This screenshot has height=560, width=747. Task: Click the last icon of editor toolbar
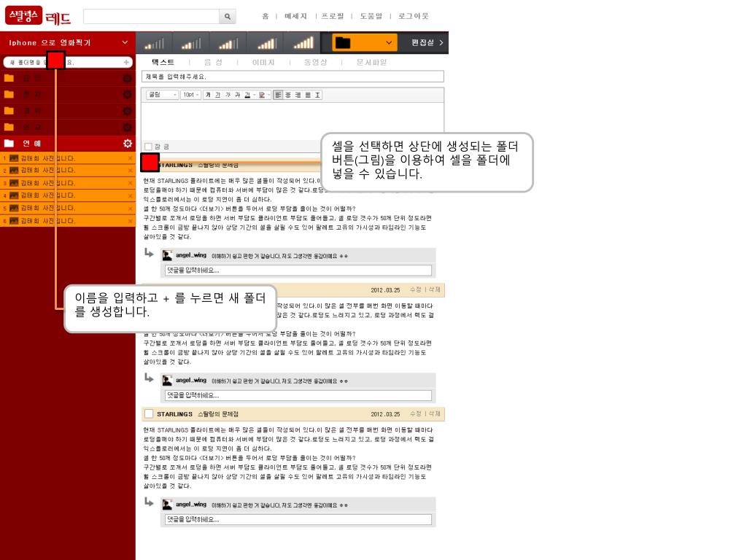click(317, 95)
